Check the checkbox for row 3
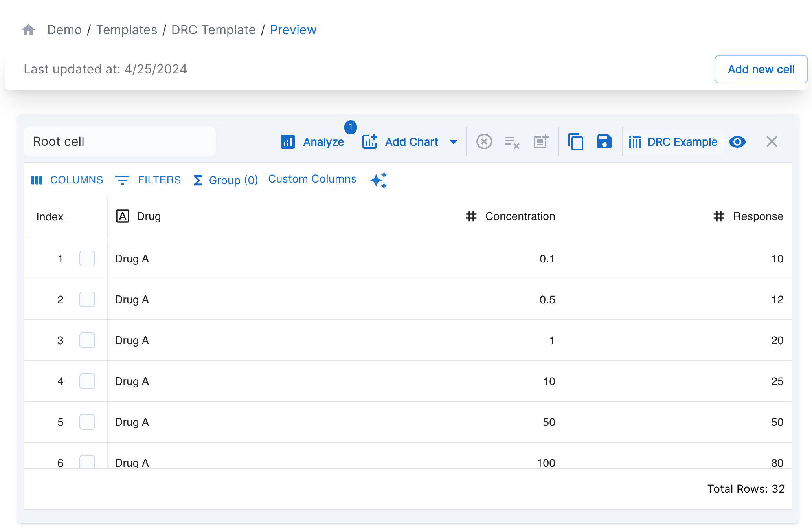 point(87,341)
